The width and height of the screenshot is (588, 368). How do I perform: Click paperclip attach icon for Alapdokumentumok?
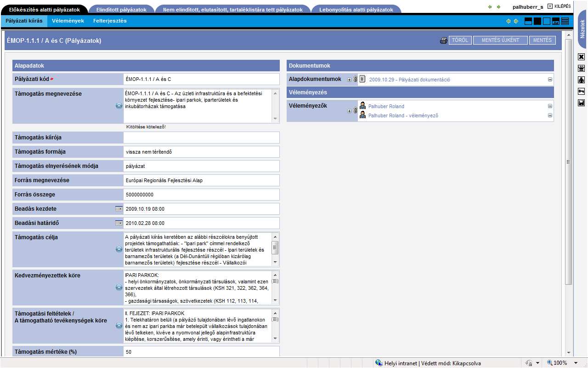(x=355, y=79)
